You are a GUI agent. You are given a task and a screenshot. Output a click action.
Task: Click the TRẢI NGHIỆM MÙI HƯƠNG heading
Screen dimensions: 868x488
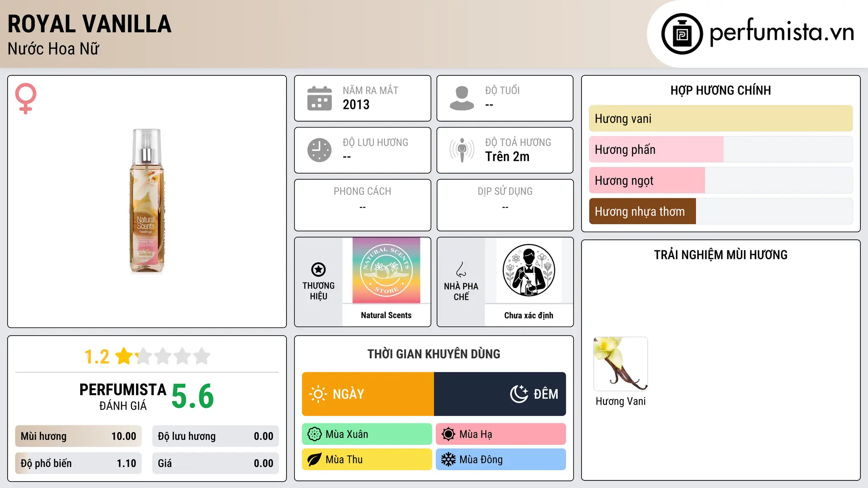click(x=721, y=255)
